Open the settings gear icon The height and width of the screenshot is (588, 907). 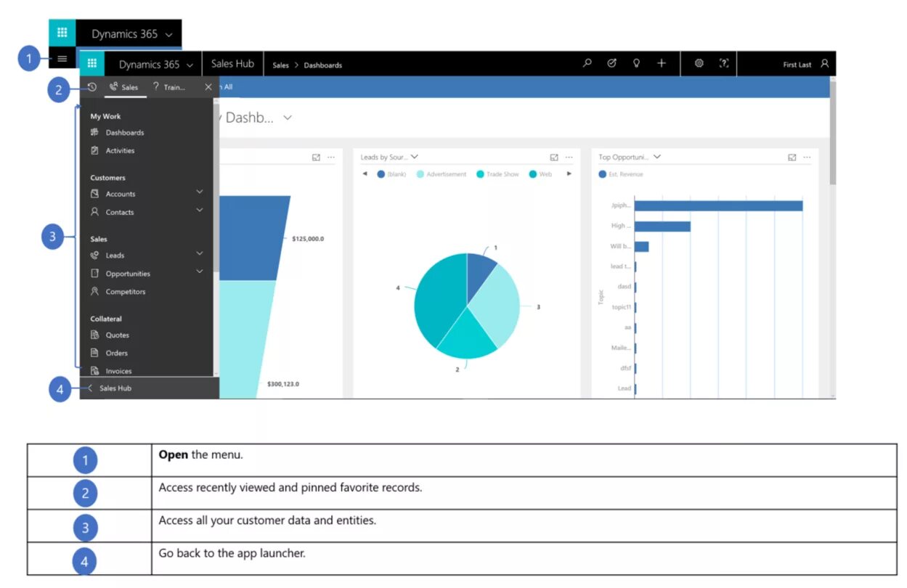click(x=699, y=63)
